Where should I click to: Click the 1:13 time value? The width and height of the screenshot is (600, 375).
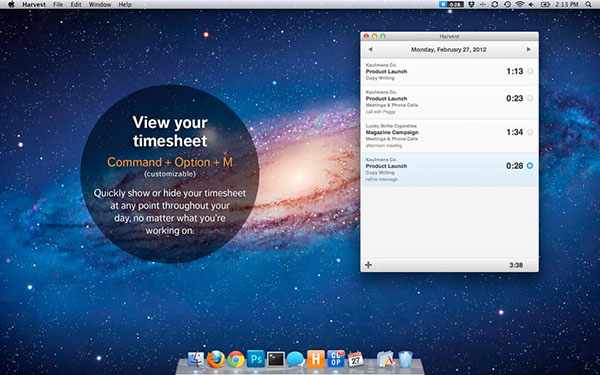click(515, 71)
